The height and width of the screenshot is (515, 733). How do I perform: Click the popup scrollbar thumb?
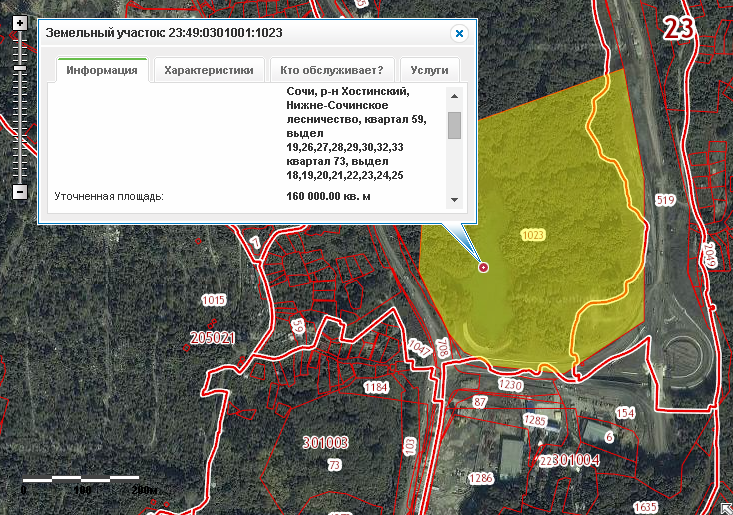tap(454, 125)
